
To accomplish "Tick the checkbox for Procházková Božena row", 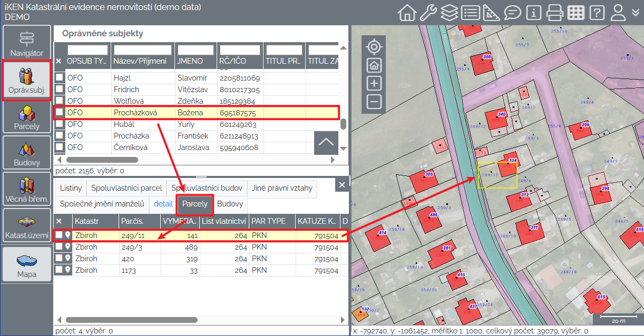I will tap(60, 113).
